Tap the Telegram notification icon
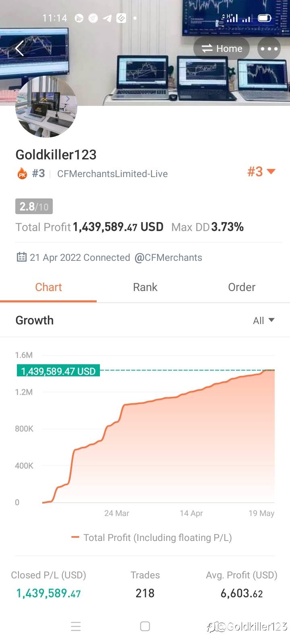Screen dimensions: 290x644 107,18
